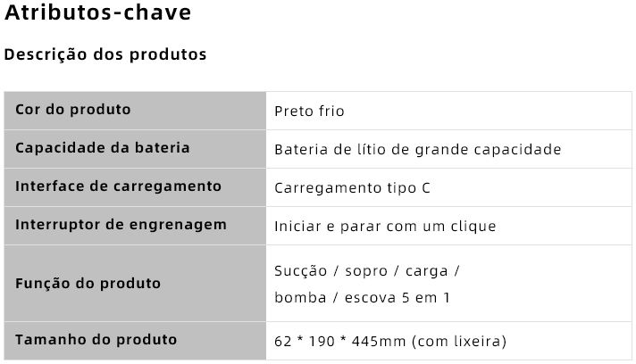Click the Tamanho do produto label
This screenshot has height=364, width=636.
(96, 339)
